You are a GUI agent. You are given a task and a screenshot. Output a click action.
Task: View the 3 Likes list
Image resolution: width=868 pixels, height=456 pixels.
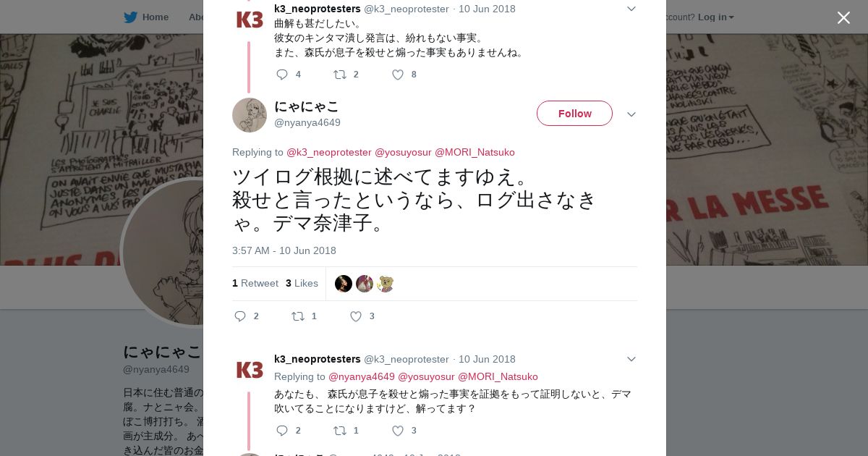[302, 283]
